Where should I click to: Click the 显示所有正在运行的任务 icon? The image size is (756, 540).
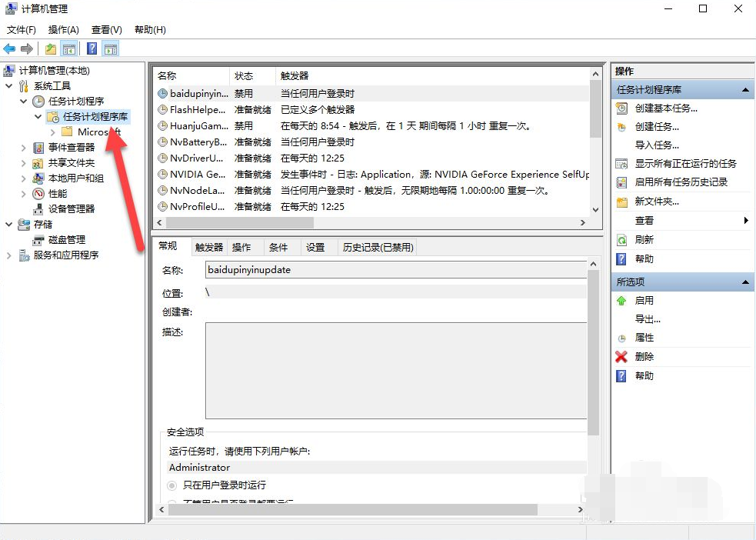tap(621, 162)
